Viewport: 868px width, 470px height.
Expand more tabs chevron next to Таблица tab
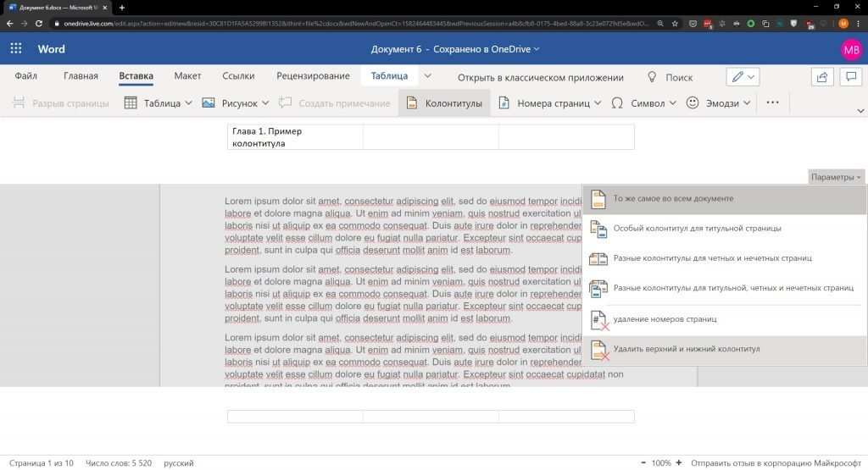(427, 76)
